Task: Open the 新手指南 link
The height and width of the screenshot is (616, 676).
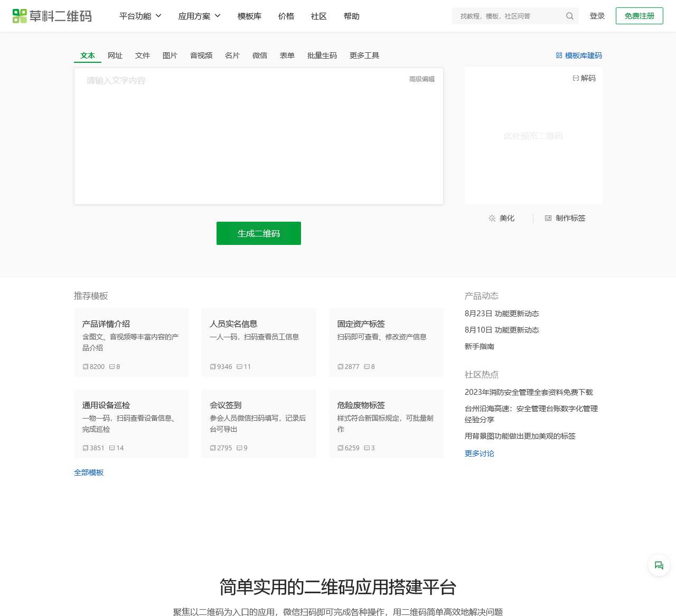Action: 480,346
